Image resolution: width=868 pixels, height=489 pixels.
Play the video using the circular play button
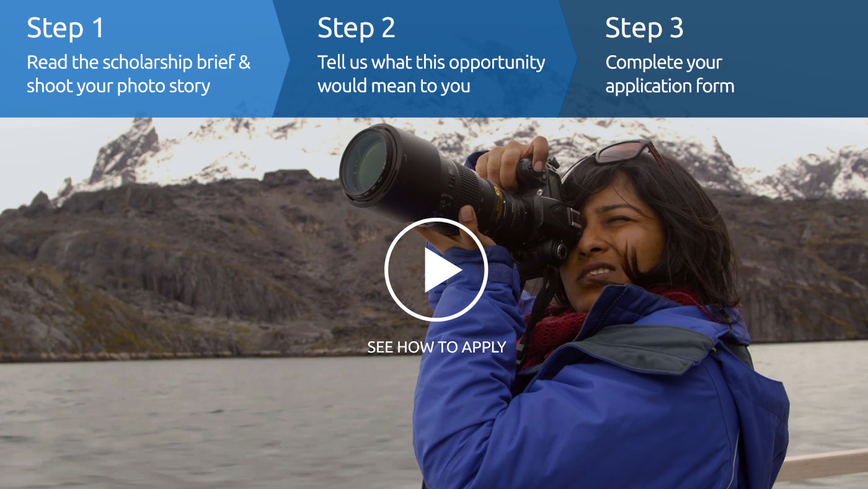click(x=436, y=269)
